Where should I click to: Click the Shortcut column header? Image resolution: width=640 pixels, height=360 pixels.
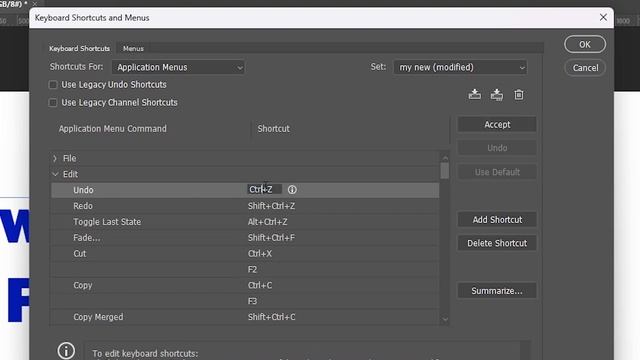[273, 129]
